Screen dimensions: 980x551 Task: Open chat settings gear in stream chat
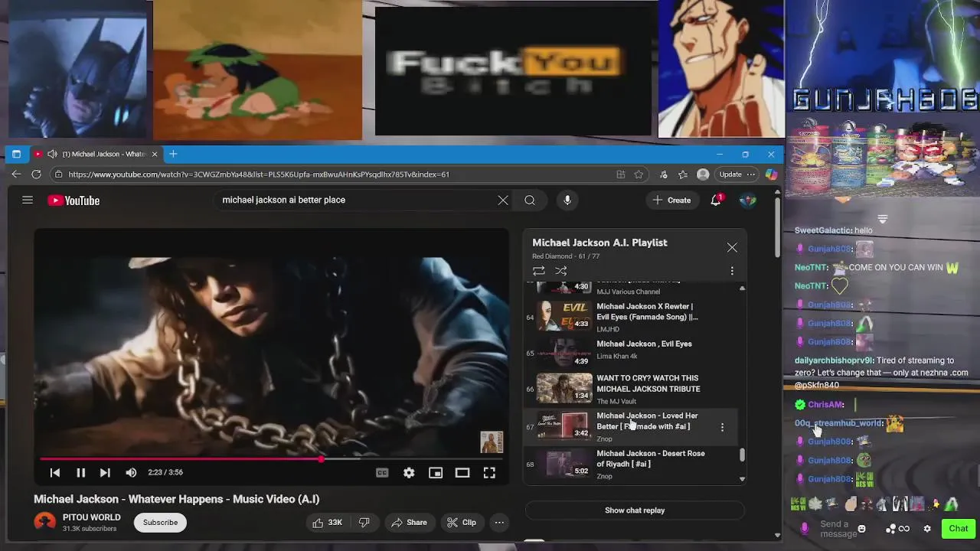tap(927, 529)
